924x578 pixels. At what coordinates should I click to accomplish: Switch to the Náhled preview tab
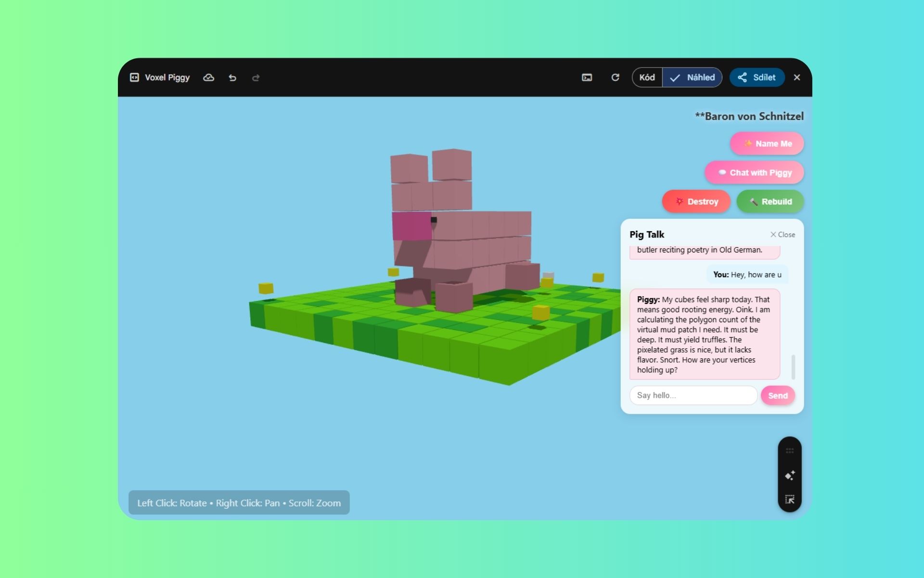[692, 78]
